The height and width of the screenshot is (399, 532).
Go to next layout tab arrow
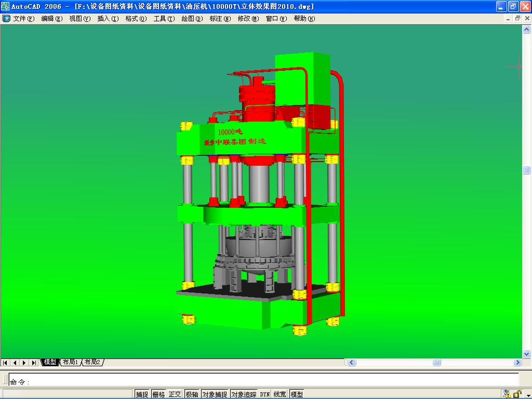click(24, 363)
